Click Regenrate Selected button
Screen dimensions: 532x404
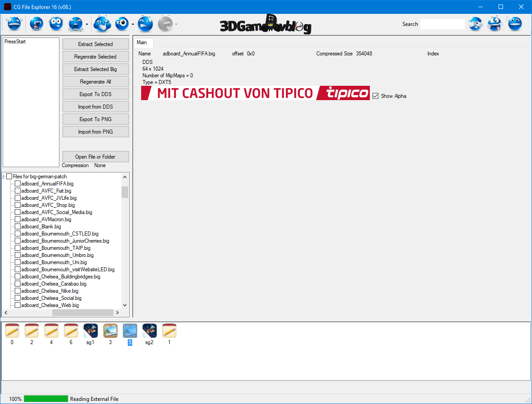[96, 57]
